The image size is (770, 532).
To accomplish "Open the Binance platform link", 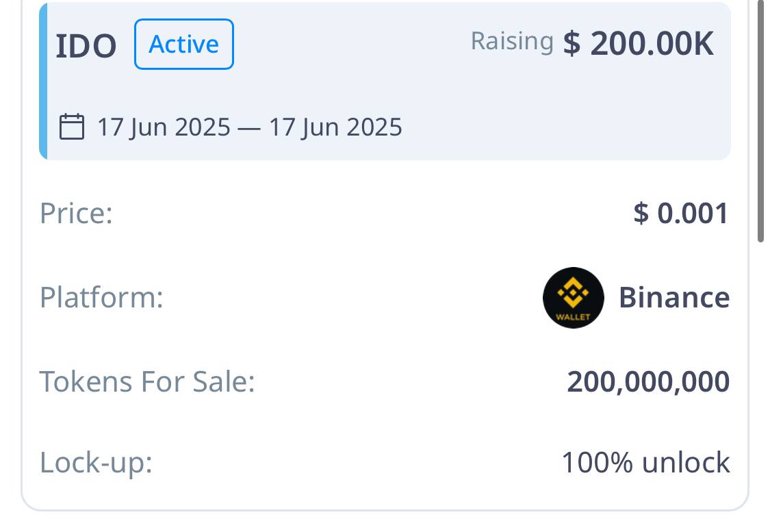I will click(673, 298).
